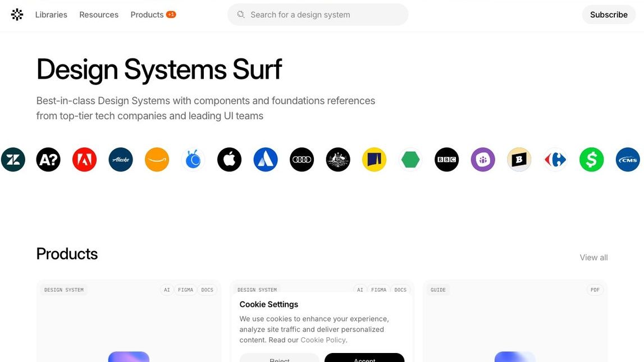Open the Cookie Policy link
The image size is (644, 362).
point(323,340)
